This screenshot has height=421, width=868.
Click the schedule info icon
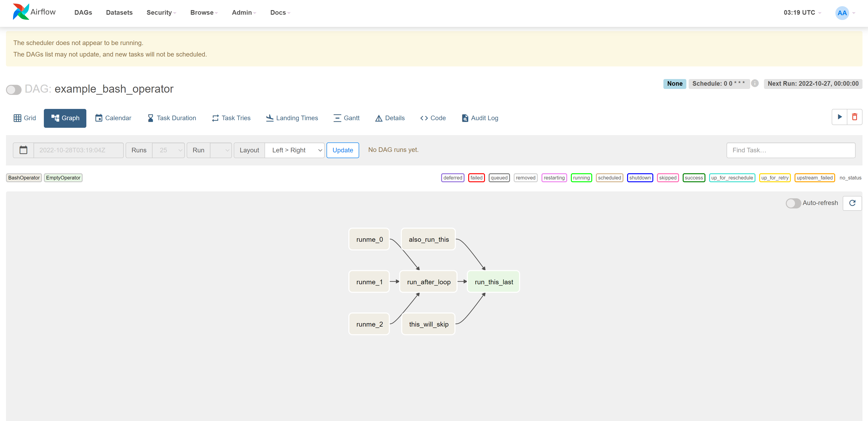(x=755, y=83)
